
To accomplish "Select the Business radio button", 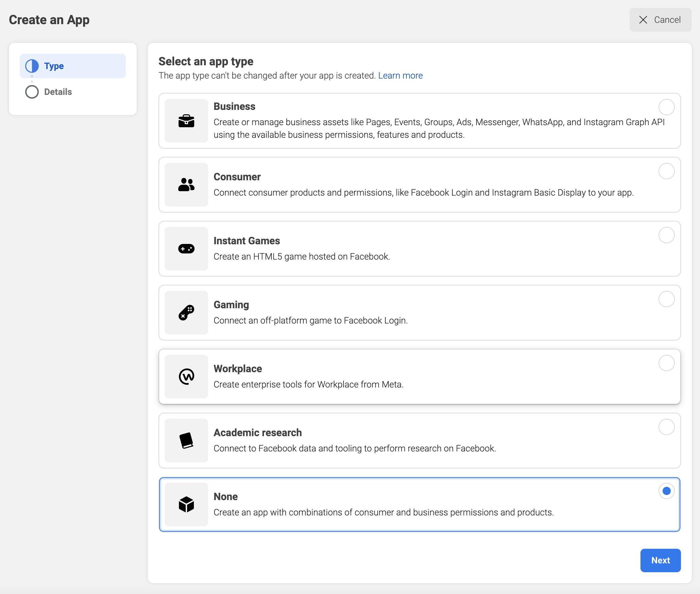I will click(x=666, y=107).
